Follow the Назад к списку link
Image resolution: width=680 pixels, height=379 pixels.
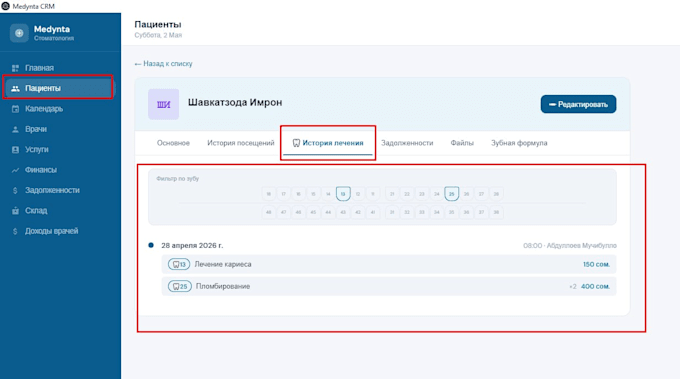tap(163, 64)
